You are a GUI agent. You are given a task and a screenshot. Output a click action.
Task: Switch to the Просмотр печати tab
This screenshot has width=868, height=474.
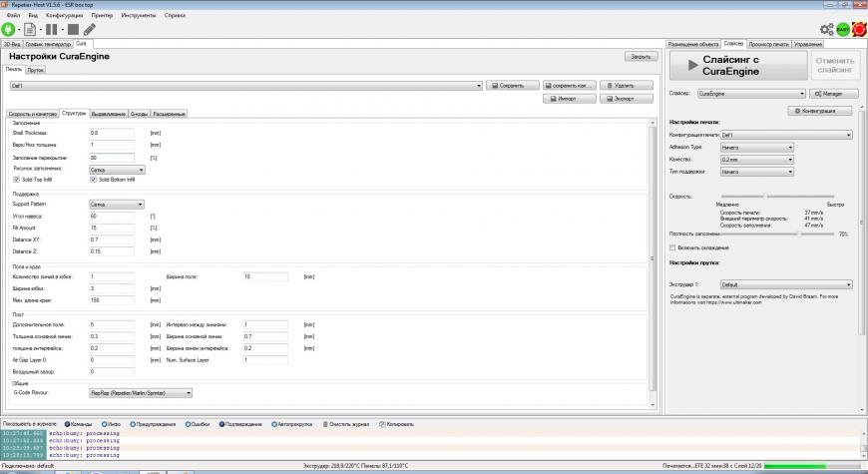point(769,44)
